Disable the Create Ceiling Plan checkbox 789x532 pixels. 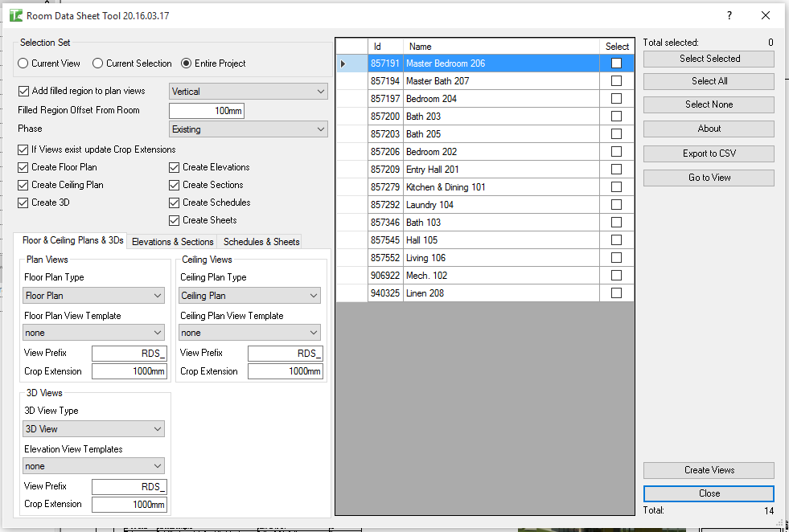[23, 185]
